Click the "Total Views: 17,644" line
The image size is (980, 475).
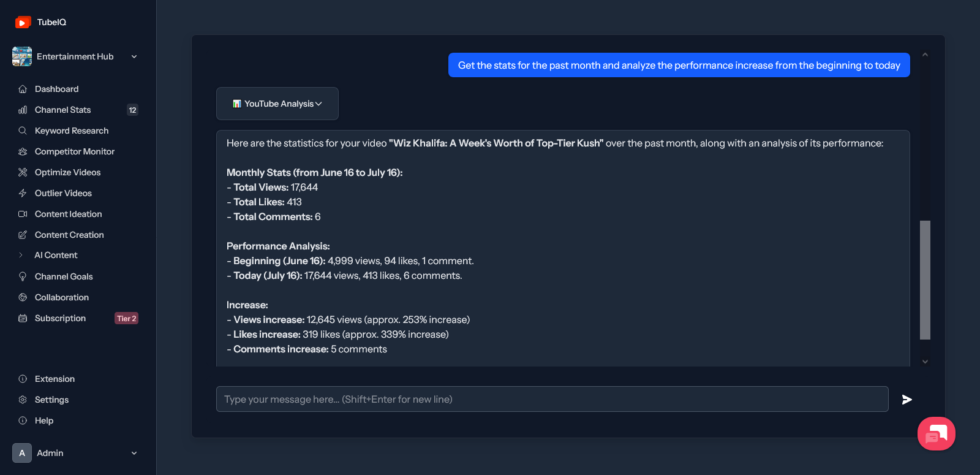coord(272,188)
